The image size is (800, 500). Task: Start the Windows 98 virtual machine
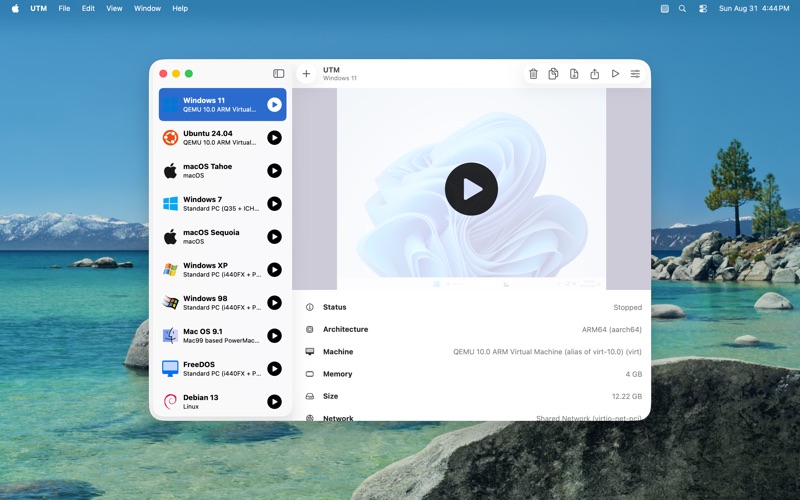click(274, 303)
